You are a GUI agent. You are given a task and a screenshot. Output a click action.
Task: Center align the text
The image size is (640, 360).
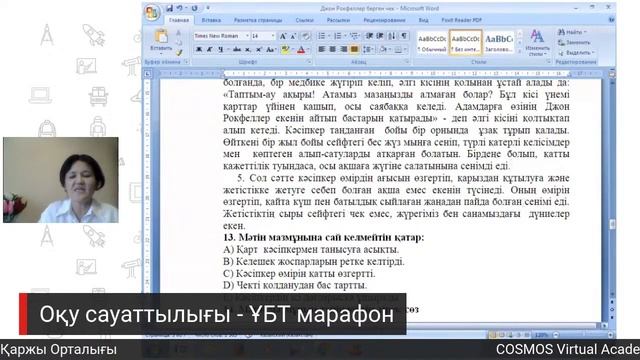(x=333, y=49)
